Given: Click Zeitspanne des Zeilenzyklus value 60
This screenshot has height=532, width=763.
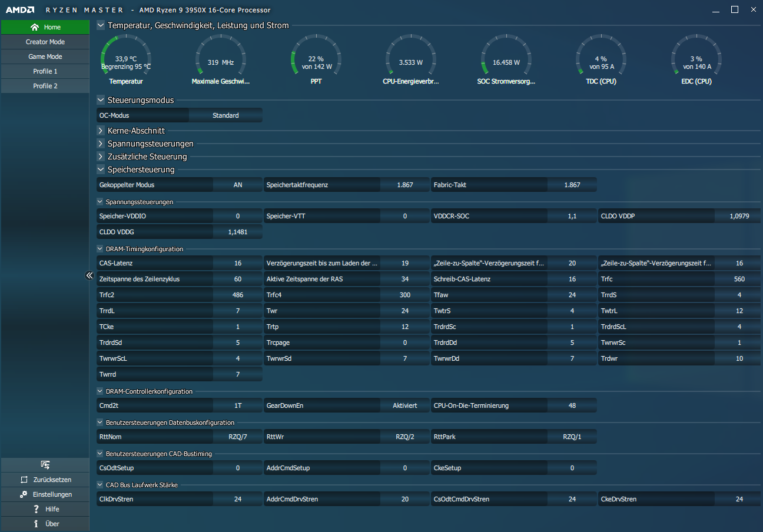Looking at the screenshot, I should tap(238, 279).
